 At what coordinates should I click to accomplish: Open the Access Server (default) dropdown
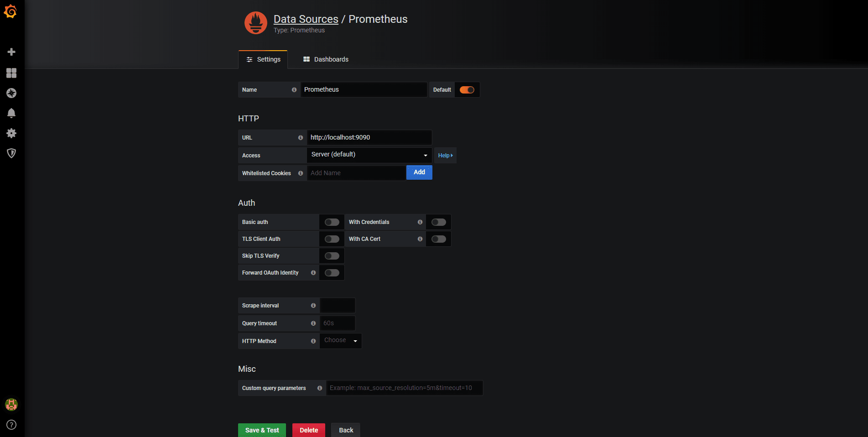click(x=369, y=155)
